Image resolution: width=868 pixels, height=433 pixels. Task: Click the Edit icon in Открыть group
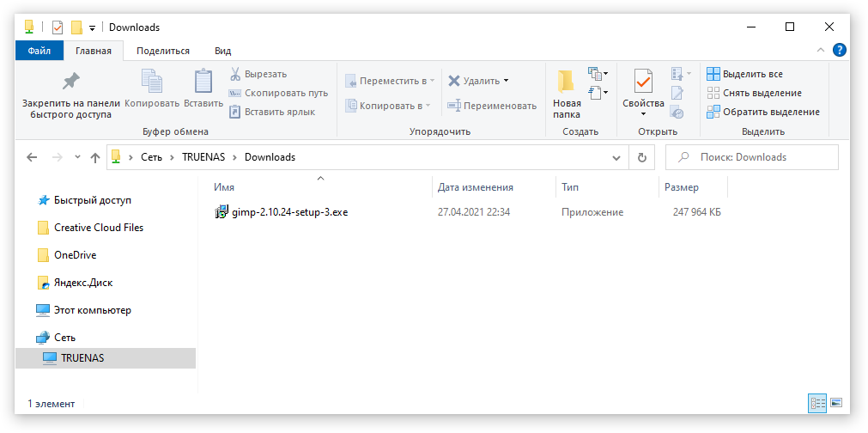click(x=677, y=93)
